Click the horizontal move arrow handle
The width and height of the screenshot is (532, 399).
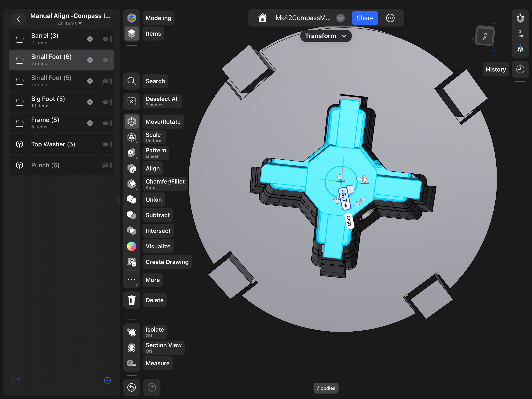[x=362, y=179]
